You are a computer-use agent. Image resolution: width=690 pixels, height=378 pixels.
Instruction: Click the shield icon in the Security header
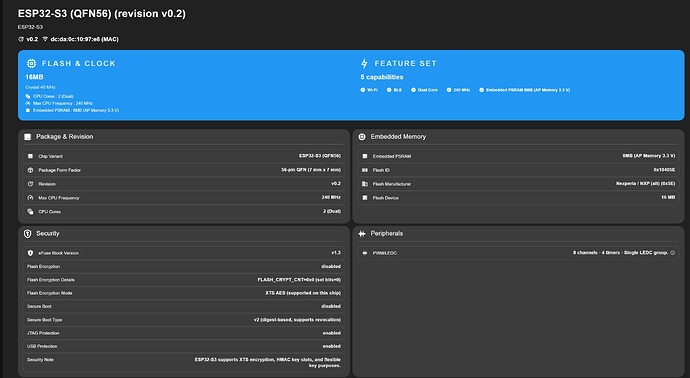tap(28, 234)
